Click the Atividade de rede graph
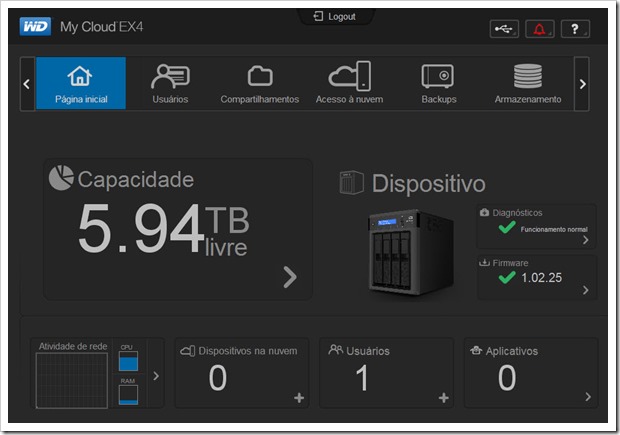Image resolution: width=620 pixels, height=435 pixels. 72,380
